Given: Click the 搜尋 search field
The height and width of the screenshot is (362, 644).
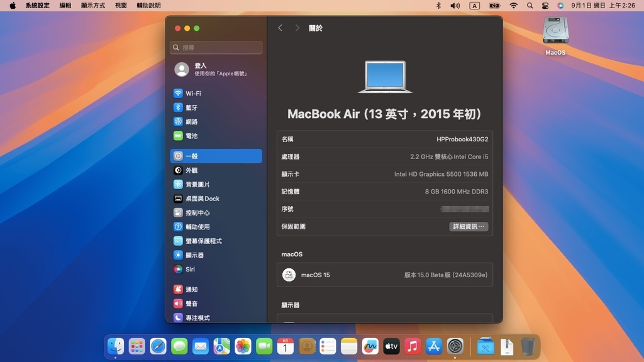Looking at the screenshot, I should point(216,48).
